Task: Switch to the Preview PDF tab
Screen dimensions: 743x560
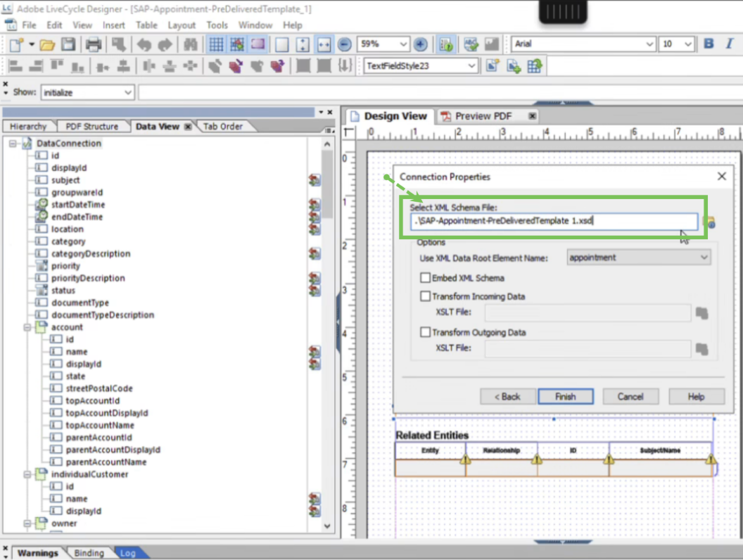Action: point(483,116)
